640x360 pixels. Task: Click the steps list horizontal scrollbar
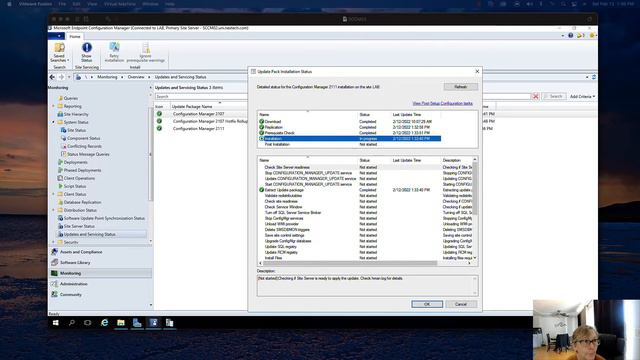click(350, 263)
